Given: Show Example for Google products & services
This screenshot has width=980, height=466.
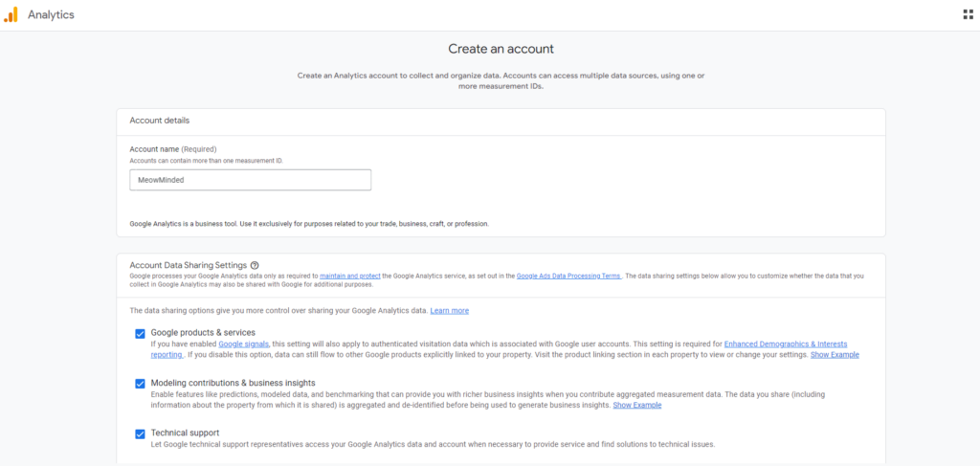Looking at the screenshot, I should (835, 355).
